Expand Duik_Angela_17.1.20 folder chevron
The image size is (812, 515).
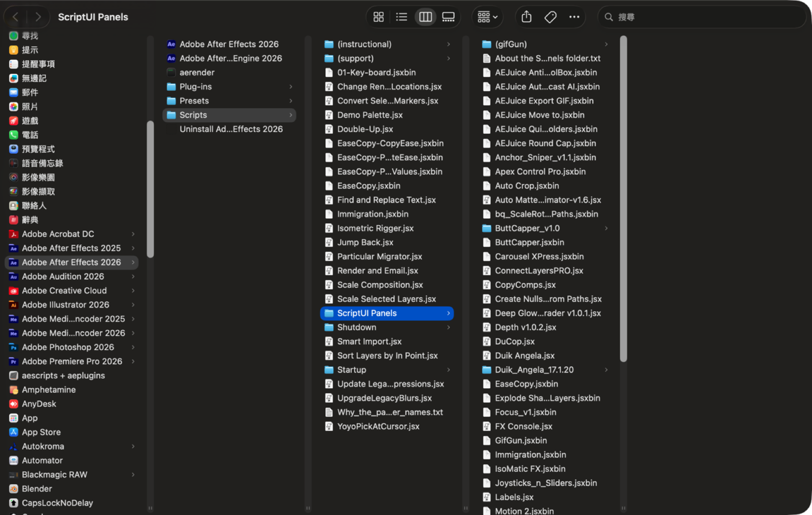click(x=606, y=370)
